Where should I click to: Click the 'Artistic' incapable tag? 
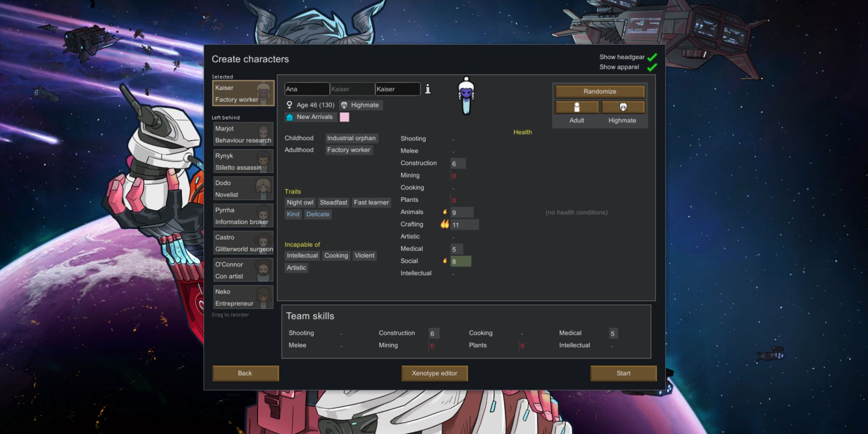(x=296, y=268)
